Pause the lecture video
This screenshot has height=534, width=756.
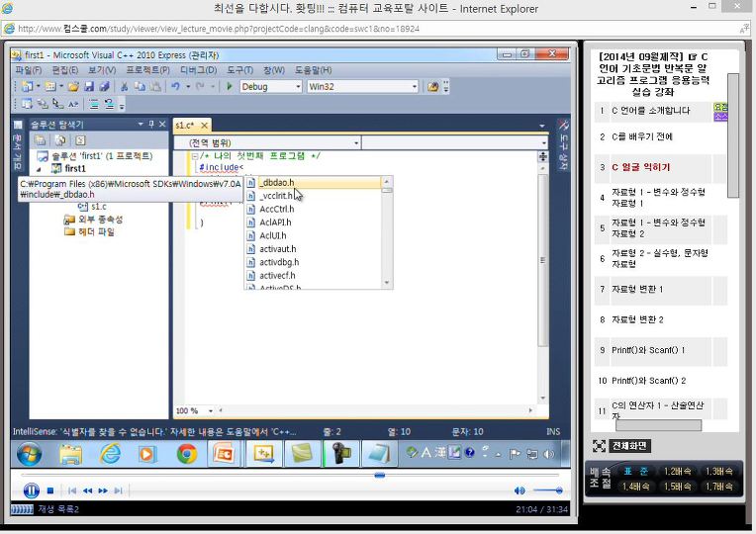coord(32,490)
